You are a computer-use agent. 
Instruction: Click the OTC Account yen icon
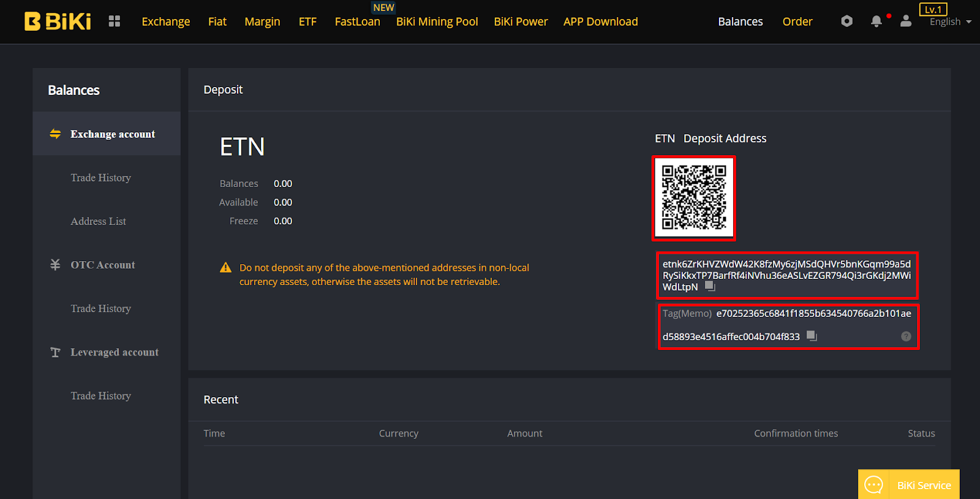(x=55, y=265)
